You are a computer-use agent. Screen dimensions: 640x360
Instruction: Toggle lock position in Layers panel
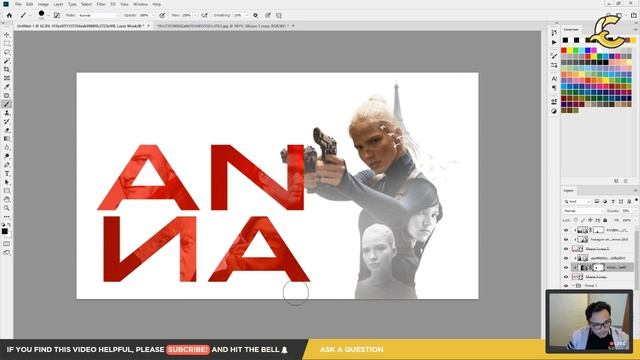[x=590, y=220]
